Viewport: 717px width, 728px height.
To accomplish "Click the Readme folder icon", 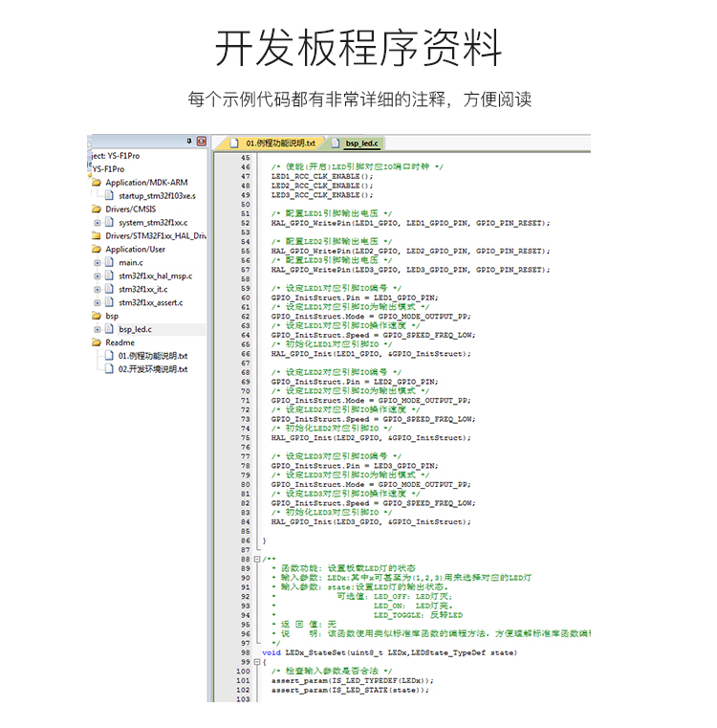I will point(97,342).
